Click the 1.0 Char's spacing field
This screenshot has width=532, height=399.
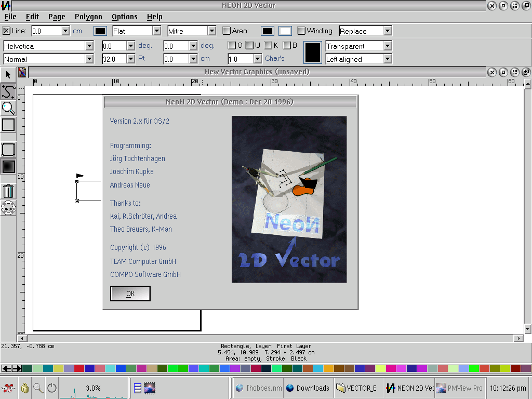[241, 59]
